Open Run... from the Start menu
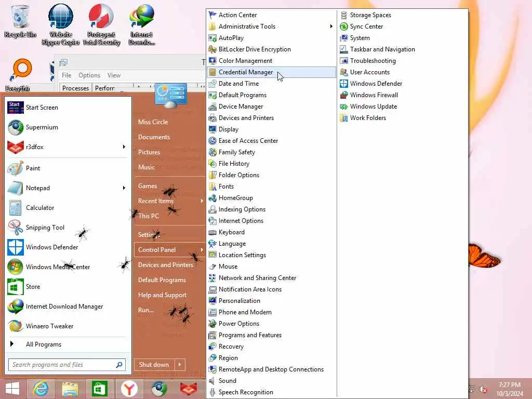Screen dimensions: 532x399 coord(146,310)
